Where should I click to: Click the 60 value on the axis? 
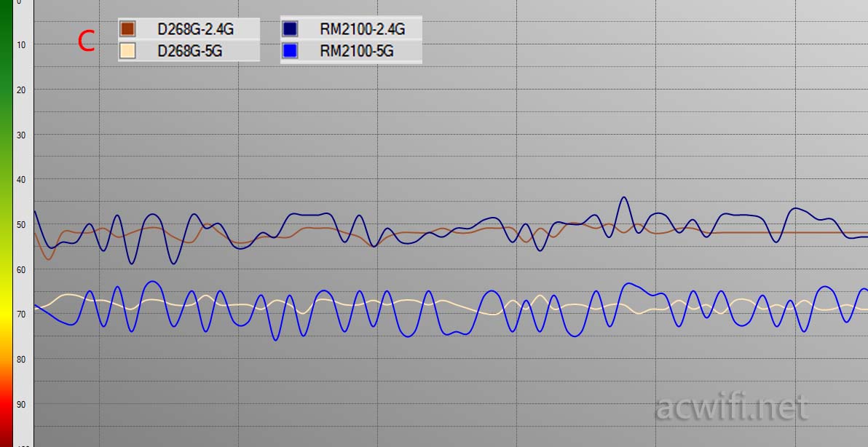20,270
